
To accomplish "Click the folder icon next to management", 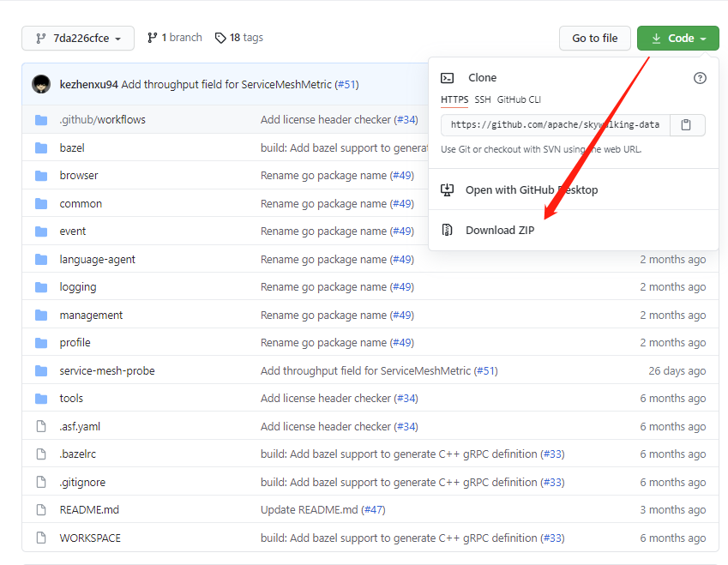I will tap(41, 316).
